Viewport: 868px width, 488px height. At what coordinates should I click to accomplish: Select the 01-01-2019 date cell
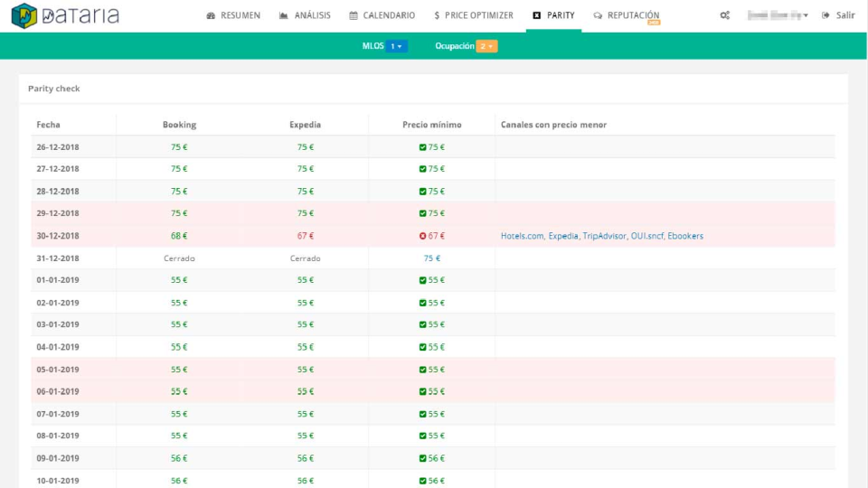58,280
